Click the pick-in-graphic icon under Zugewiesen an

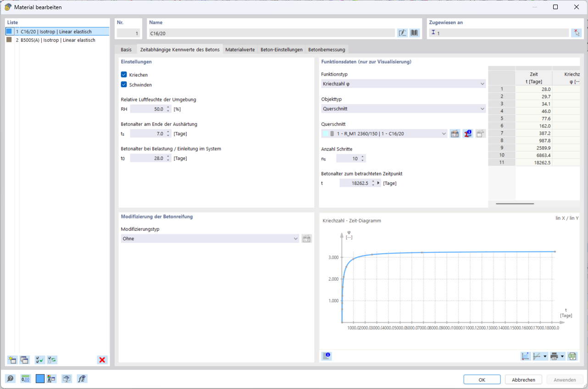pyautogui.click(x=577, y=33)
